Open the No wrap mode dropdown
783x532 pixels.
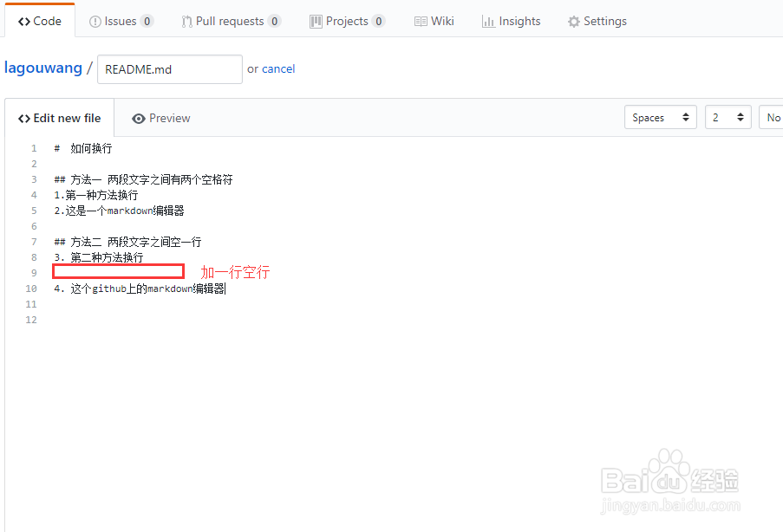click(x=771, y=117)
